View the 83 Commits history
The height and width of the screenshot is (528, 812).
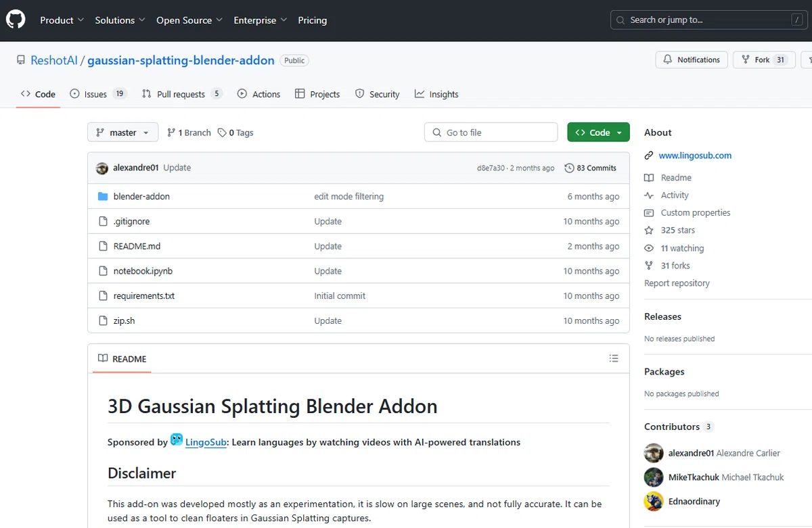point(591,168)
